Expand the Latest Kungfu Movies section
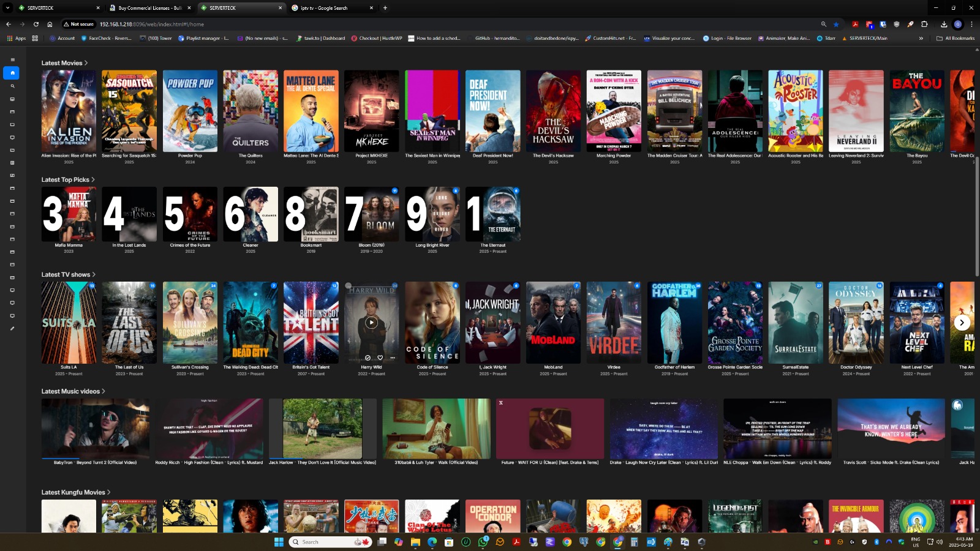This screenshot has height=551, width=980. [75, 492]
